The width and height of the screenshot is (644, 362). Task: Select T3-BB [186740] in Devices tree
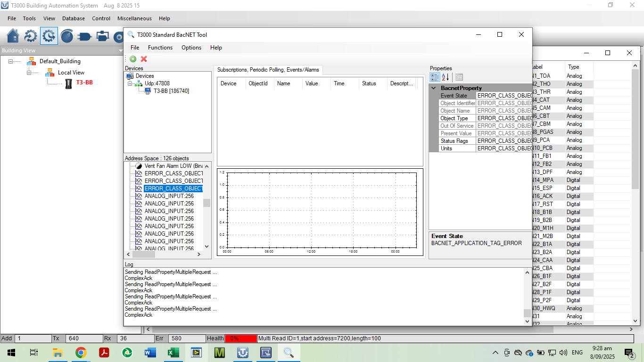tap(171, 91)
